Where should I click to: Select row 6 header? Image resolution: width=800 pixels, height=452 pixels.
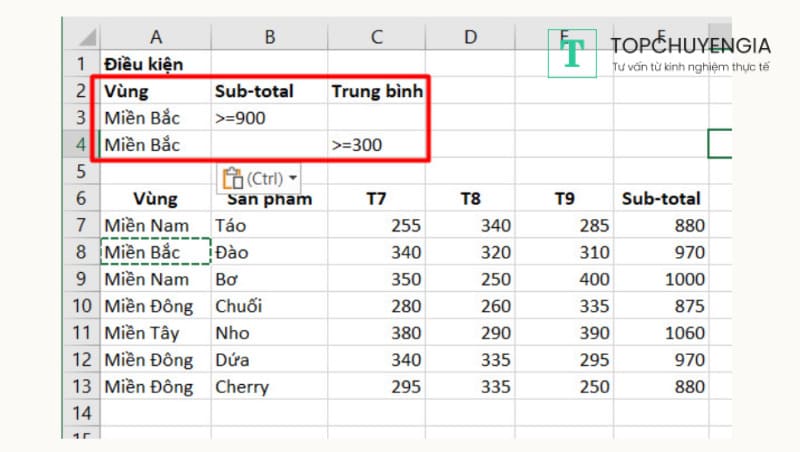80,199
